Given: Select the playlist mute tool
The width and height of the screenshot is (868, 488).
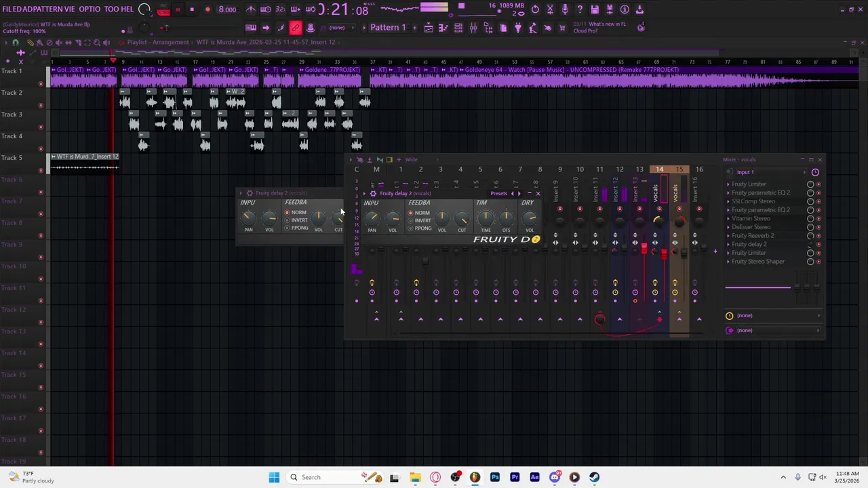Looking at the screenshot, I should [x=59, y=43].
